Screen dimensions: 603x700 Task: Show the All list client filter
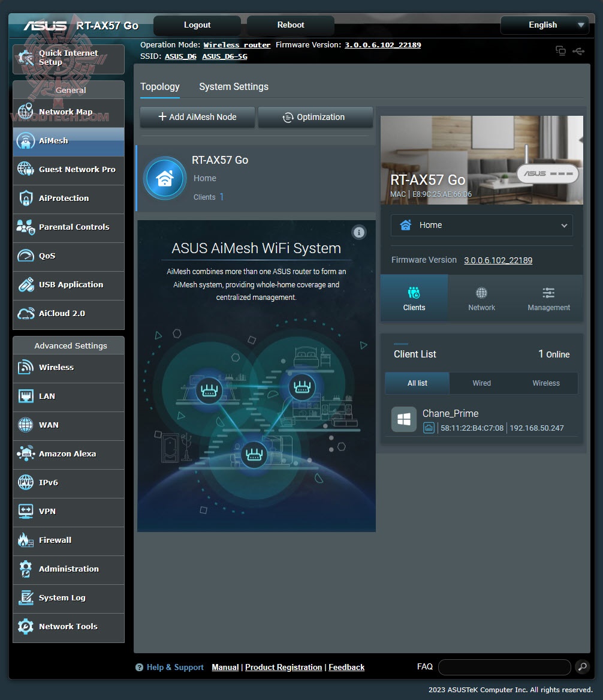click(417, 383)
